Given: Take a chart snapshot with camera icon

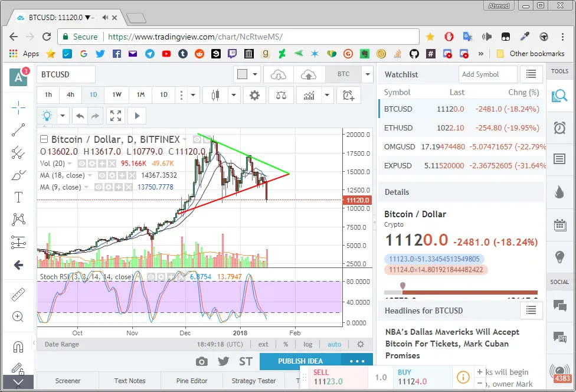Looking at the screenshot, I should coord(201,361).
